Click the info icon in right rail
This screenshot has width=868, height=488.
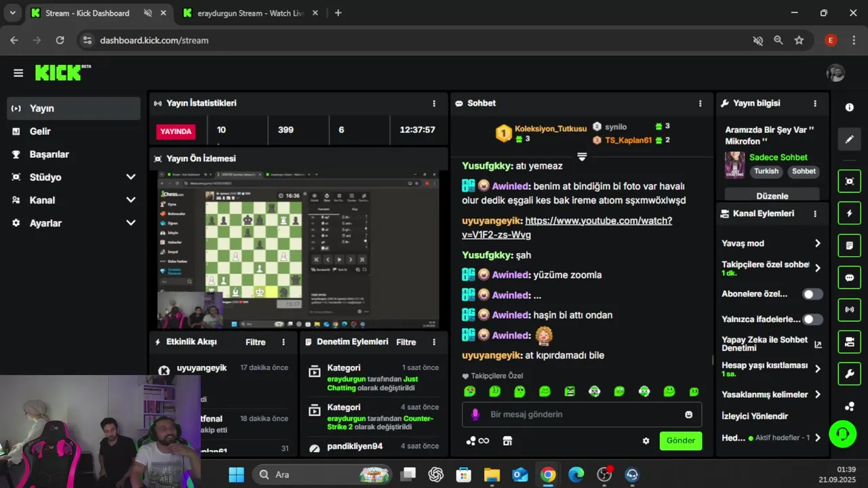point(849,107)
